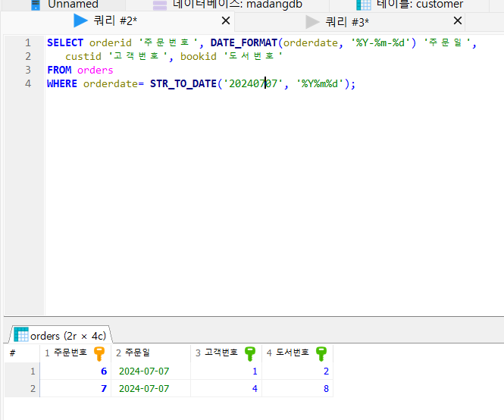Click the table icon beside customer

click(364, 5)
